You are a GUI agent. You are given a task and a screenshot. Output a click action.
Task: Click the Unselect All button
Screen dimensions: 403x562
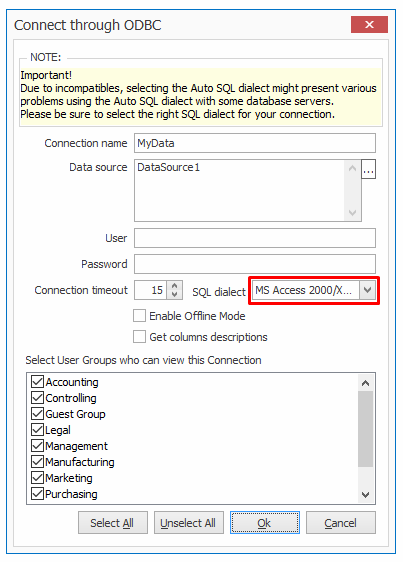[189, 523]
